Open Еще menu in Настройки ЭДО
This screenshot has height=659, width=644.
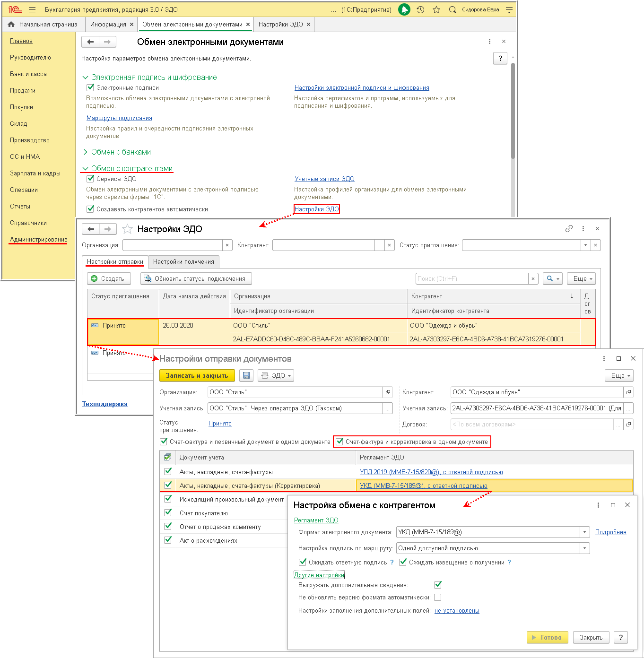coord(581,279)
